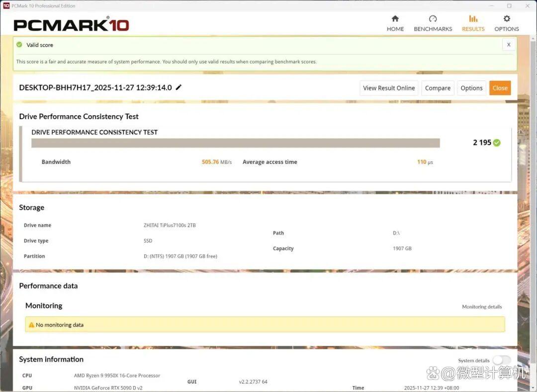
Task: Click the Storage section heading
Action: (31, 207)
